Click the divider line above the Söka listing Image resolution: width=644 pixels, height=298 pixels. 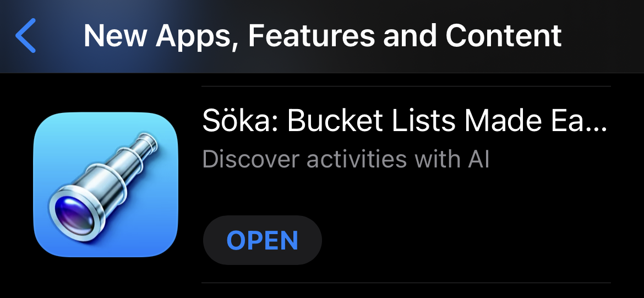406,86
